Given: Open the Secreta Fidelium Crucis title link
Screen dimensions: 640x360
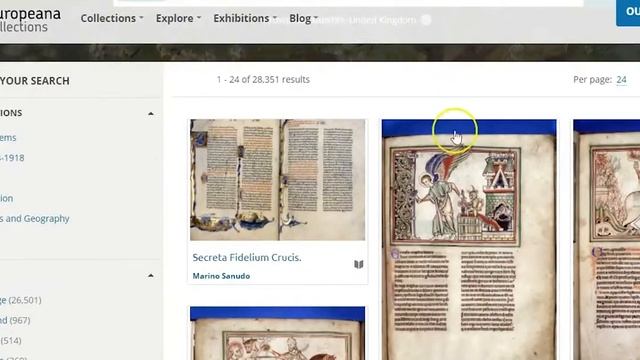Looking at the screenshot, I should click(x=247, y=258).
